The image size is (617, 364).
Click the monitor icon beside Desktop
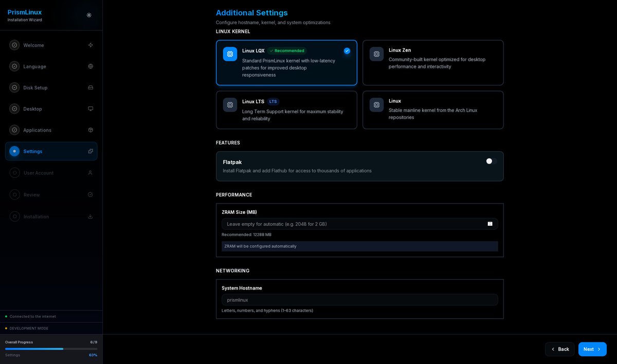pyautogui.click(x=90, y=109)
